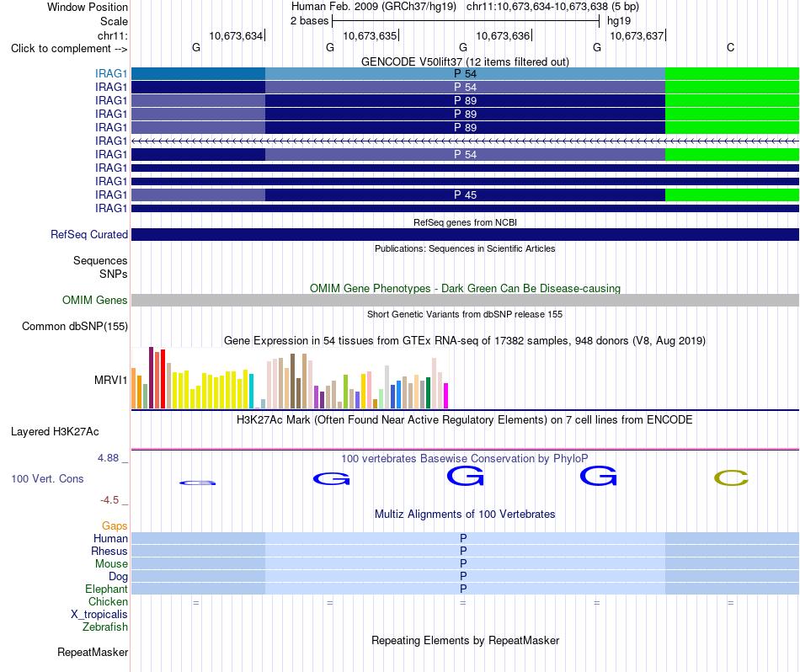
Task: Click the gray OMIM Genes bar
Action: coord(466,300)
